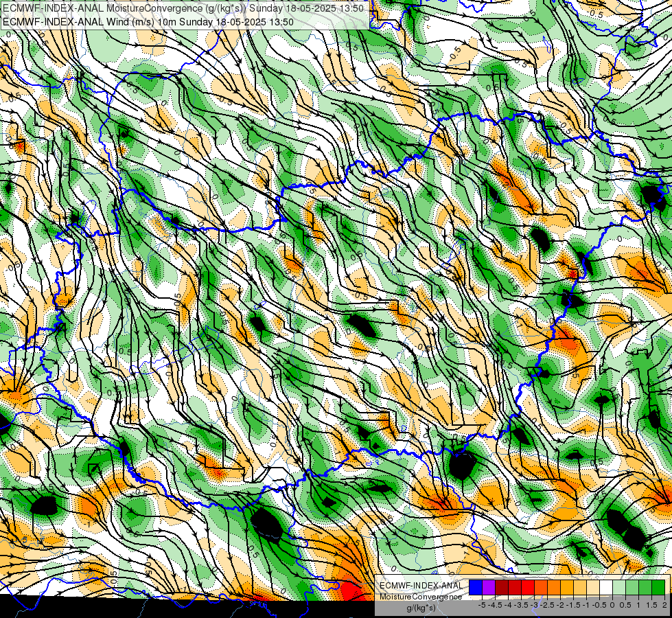
Task: Click the legend tick value -2.5
Action: click(x=547, y=605)
